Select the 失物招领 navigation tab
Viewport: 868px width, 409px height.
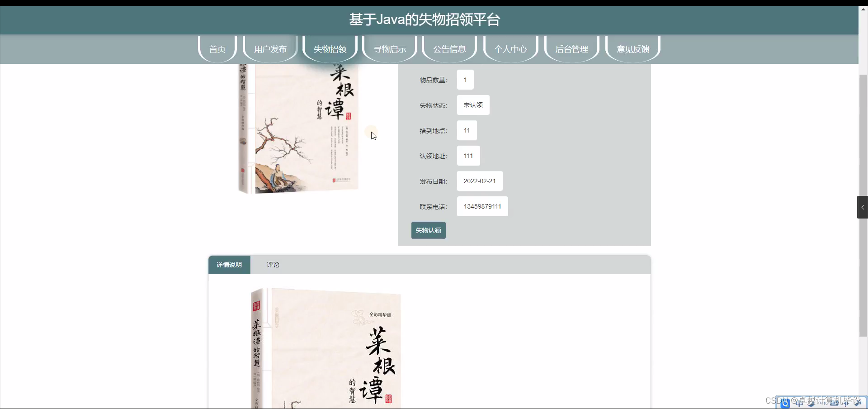coord(330,49)
